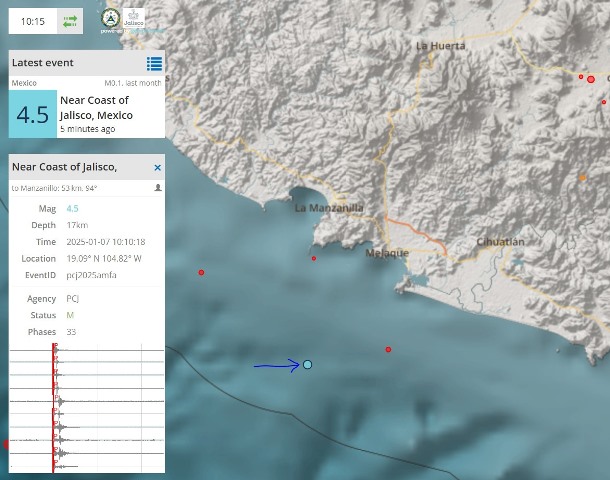
Task: Click the Cihuatlán label on the map
Action: coord(501,242)
